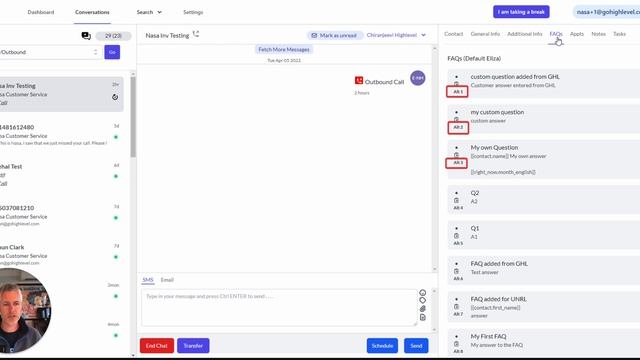Click the 'FAQ added from GHL' title
Screen dimensions: 640x360
pos(499,264)
